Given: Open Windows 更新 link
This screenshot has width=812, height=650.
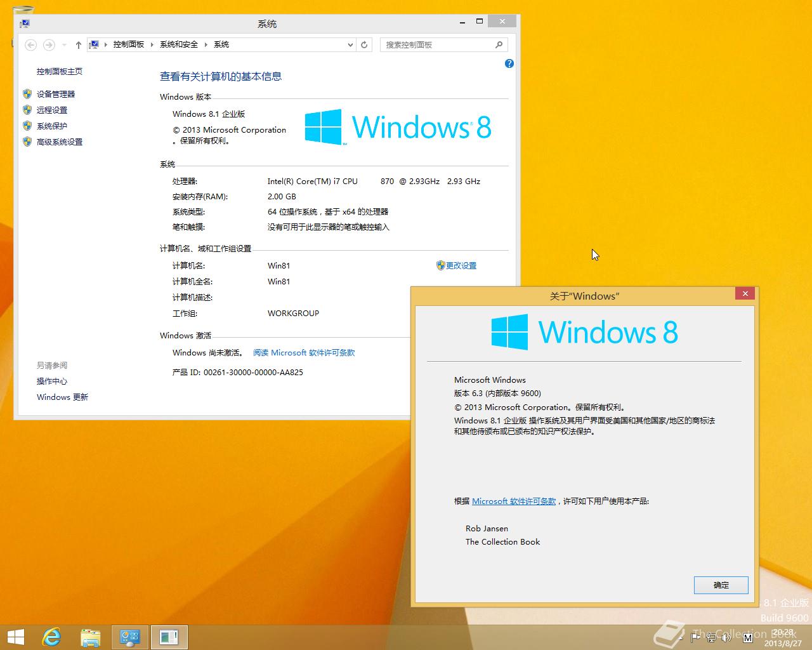Looking at the screenshot, I should (x=62, y=397).
